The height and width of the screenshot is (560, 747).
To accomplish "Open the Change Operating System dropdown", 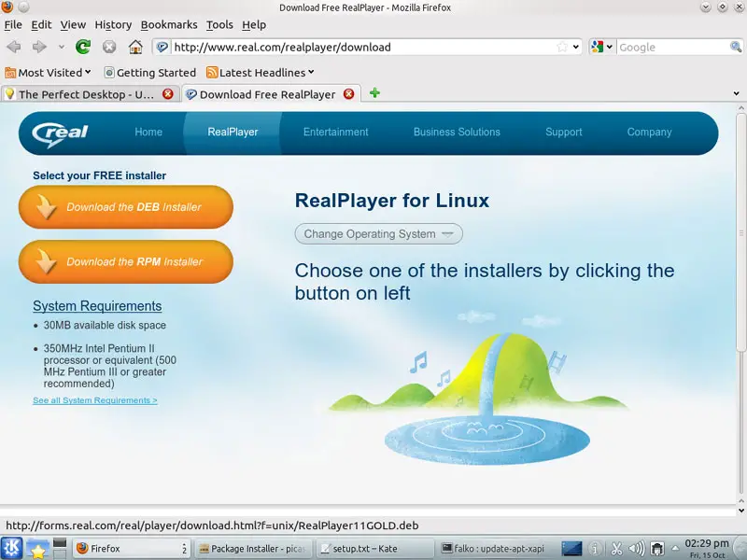I will pos(379,234).
